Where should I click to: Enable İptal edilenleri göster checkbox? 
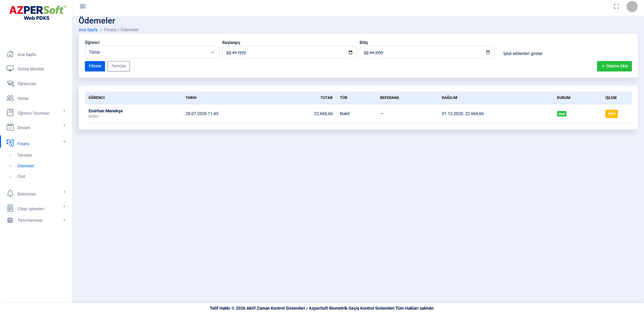pos(499,54)
